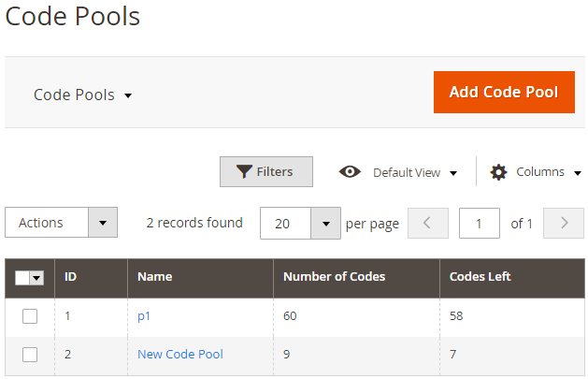Open the p1 code pool link
Image resolution: width=588 pixels, height=379 pixels.
click(144, 316)
